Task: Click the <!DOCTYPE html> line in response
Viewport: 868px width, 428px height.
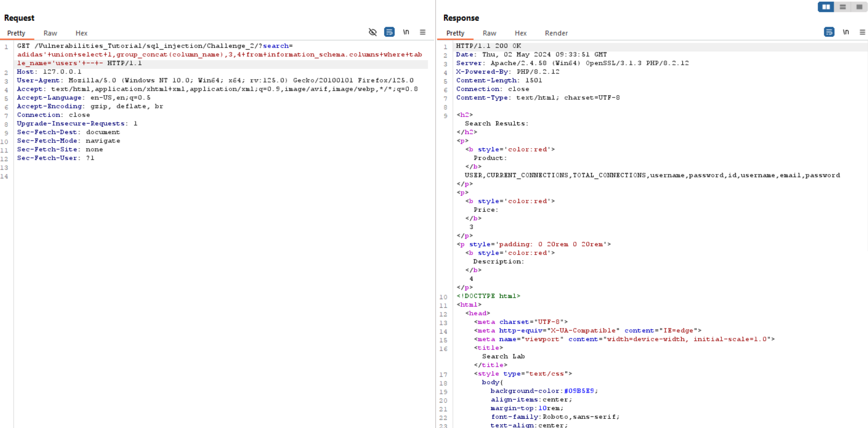Action: click(x=489, y=296)
